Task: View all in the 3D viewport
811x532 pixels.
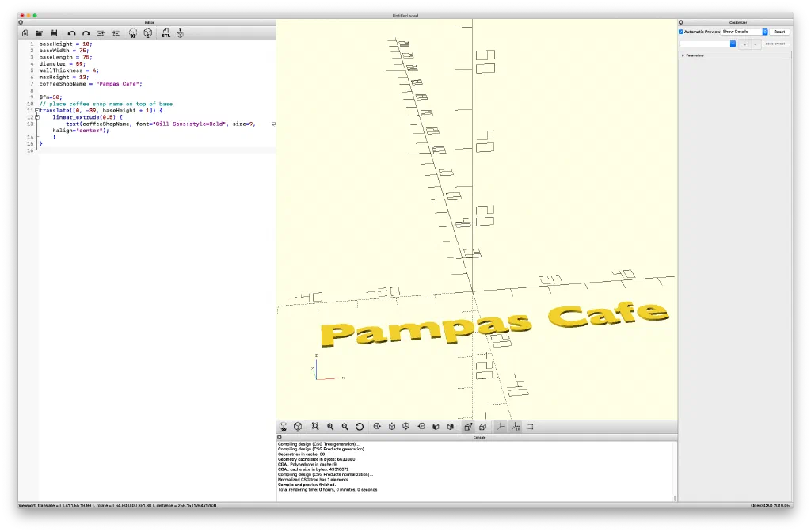Action: tap(315, 427)
